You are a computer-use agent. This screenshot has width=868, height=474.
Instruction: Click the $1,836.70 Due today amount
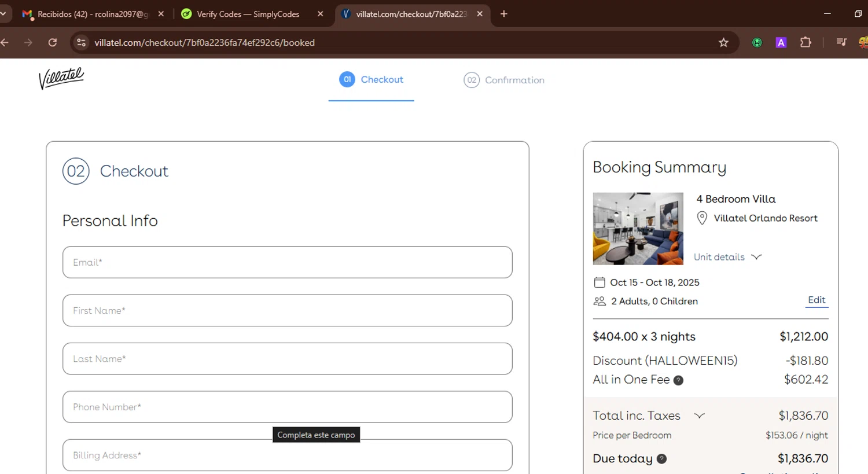tap(803, 458)
